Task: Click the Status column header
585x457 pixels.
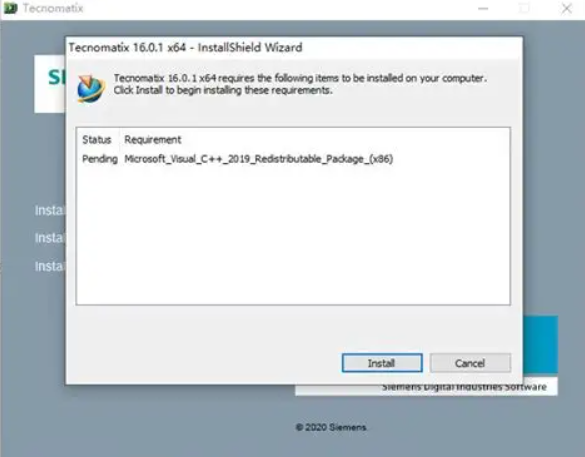Action: [x=97, y=140]
